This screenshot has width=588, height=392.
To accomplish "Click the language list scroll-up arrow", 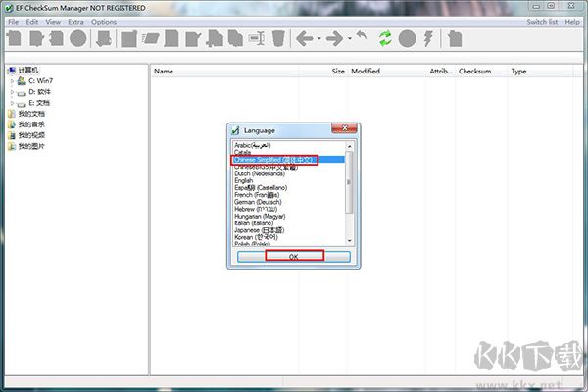I will pyautogui.click(x=349, y=146).
